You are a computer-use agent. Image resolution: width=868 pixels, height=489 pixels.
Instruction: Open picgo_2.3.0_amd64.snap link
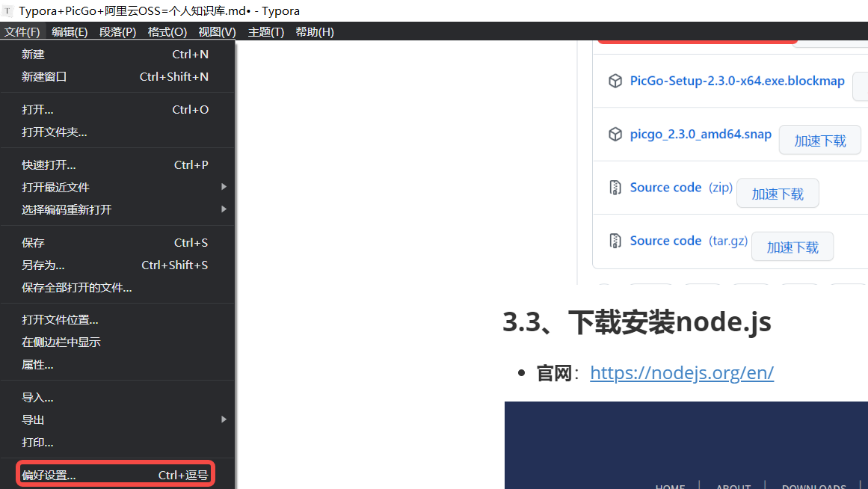click(701, 135)
